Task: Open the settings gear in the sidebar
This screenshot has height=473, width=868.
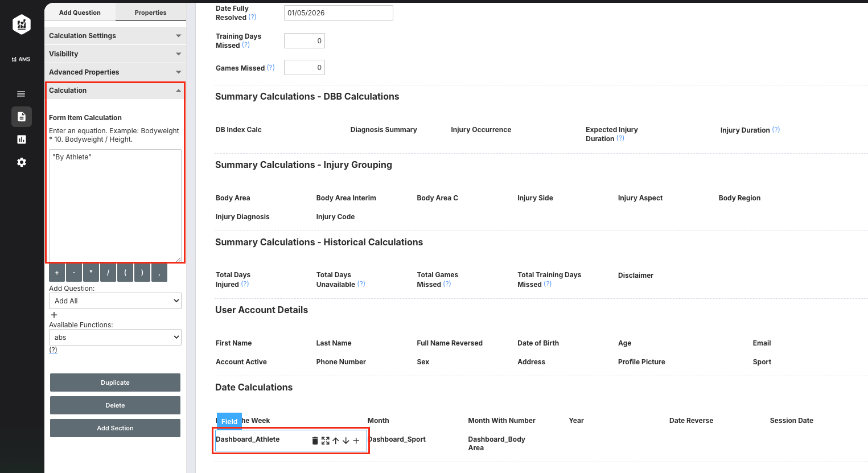Action: point(22,162)
